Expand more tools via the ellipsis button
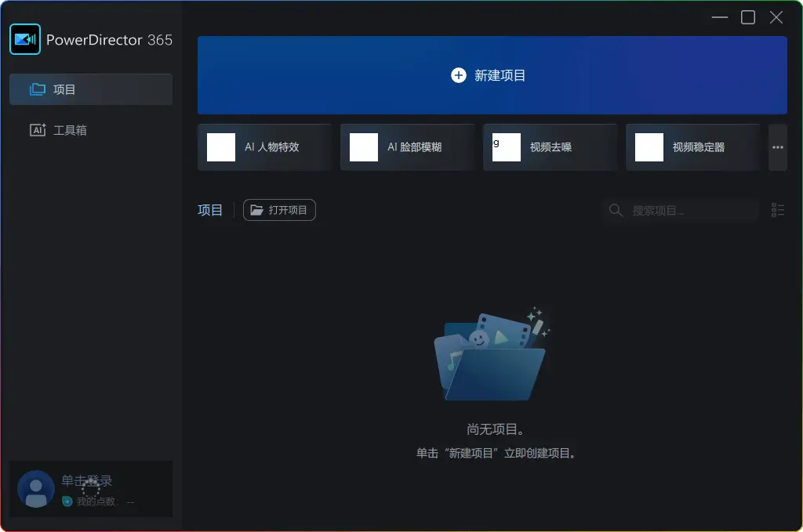 777,147
